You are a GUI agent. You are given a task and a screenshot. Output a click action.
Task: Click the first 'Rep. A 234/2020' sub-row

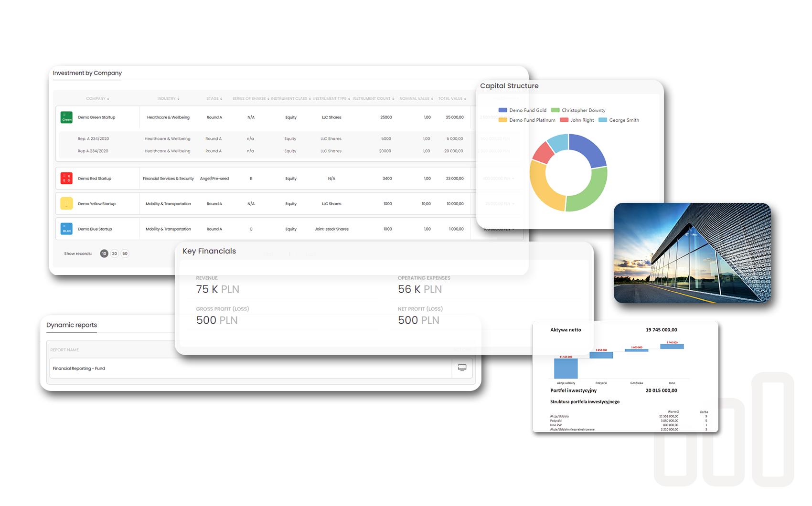(93, 139)
